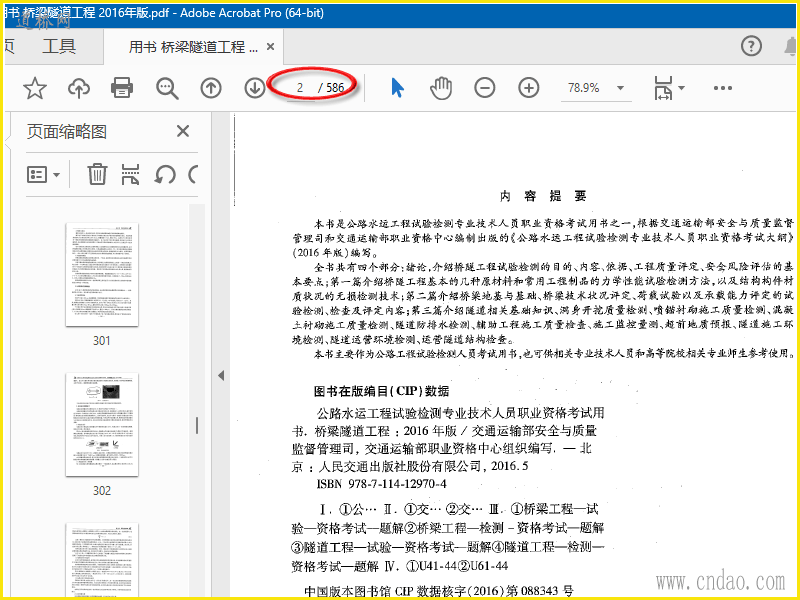Show more tools via three dots
Screen dimensions: 800x600
tap(723, 88)
